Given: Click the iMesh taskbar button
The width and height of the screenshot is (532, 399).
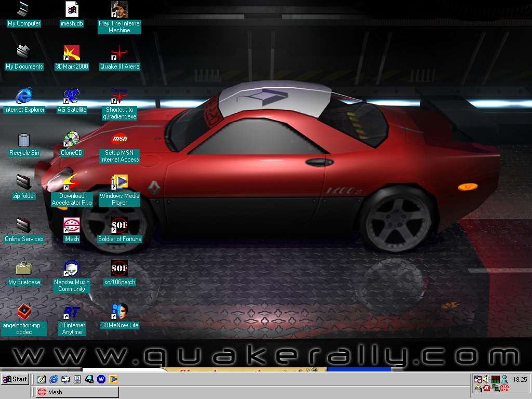Looking at the screenshot, I should click(77, 392).
